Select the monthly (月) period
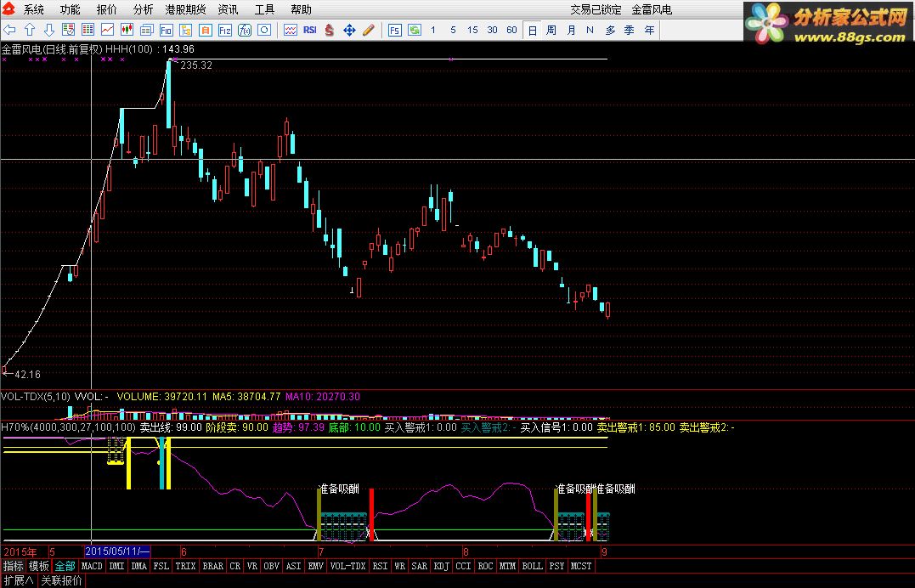 coord(571,30)
